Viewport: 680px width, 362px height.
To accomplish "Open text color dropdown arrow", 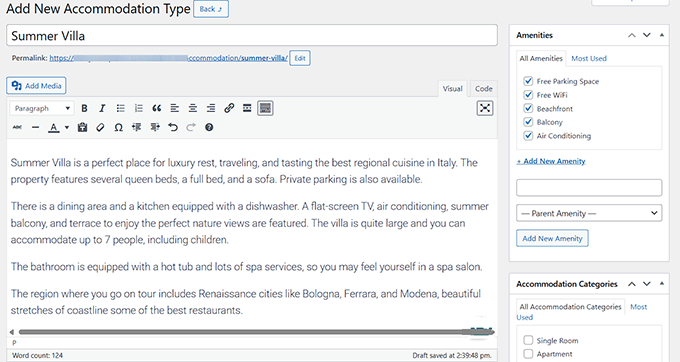I will (x=67, y=127).
